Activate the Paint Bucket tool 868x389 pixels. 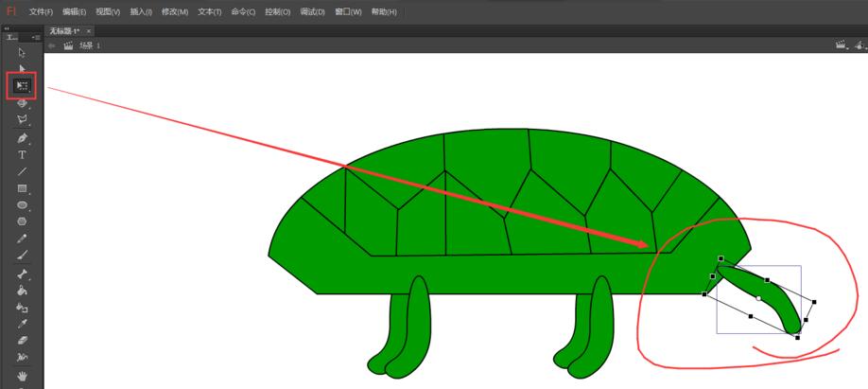(x=22, y=290)
